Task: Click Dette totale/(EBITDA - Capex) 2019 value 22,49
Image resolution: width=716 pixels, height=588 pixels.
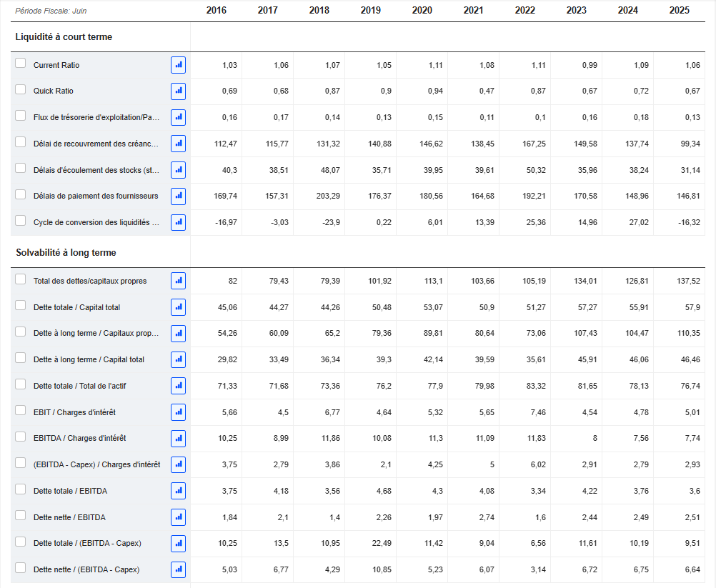Action: 382,543
